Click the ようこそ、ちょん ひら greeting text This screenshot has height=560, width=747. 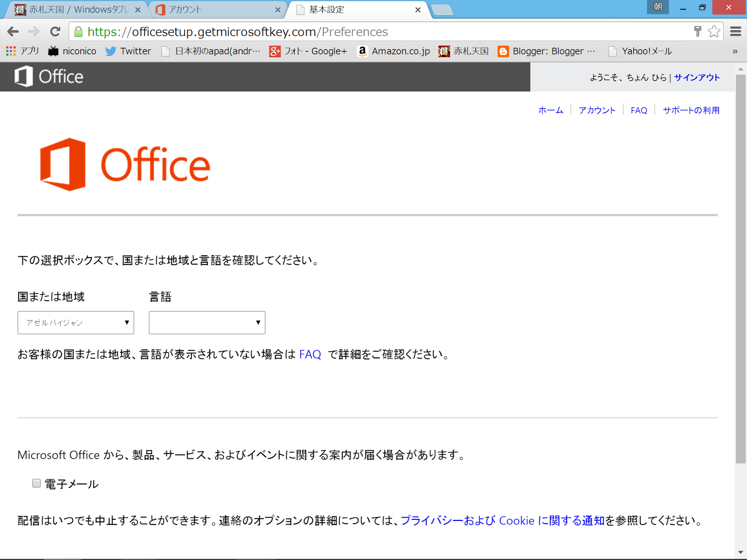[x=628, y=77]
